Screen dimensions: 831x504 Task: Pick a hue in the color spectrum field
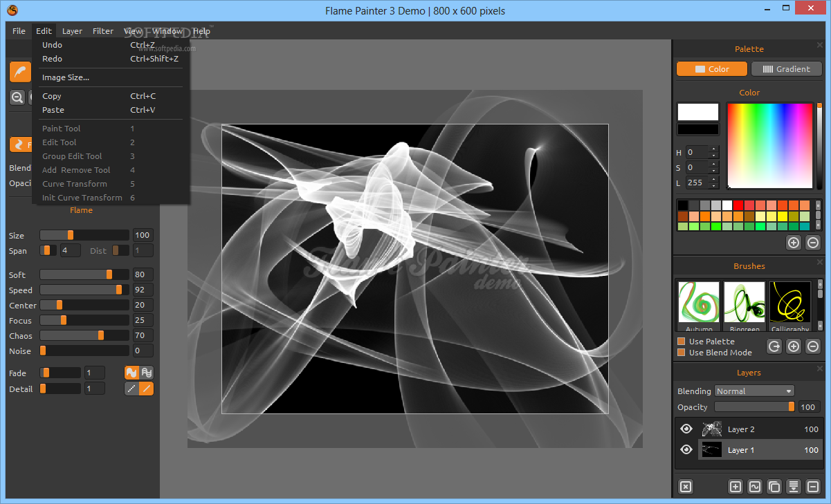coord(769,145)
